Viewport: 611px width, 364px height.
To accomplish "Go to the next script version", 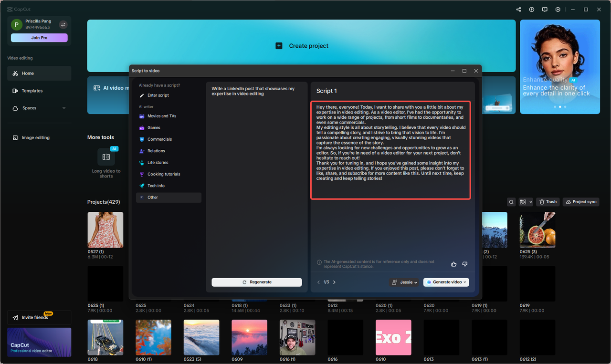I will tap(334, 282).
